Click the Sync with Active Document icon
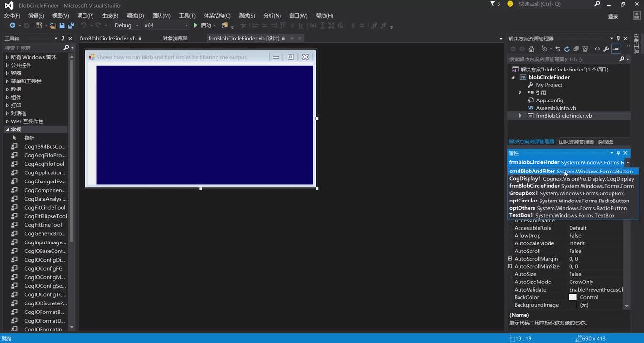The width and height of the screenshot is (644, 343). (x=557, y=49)
